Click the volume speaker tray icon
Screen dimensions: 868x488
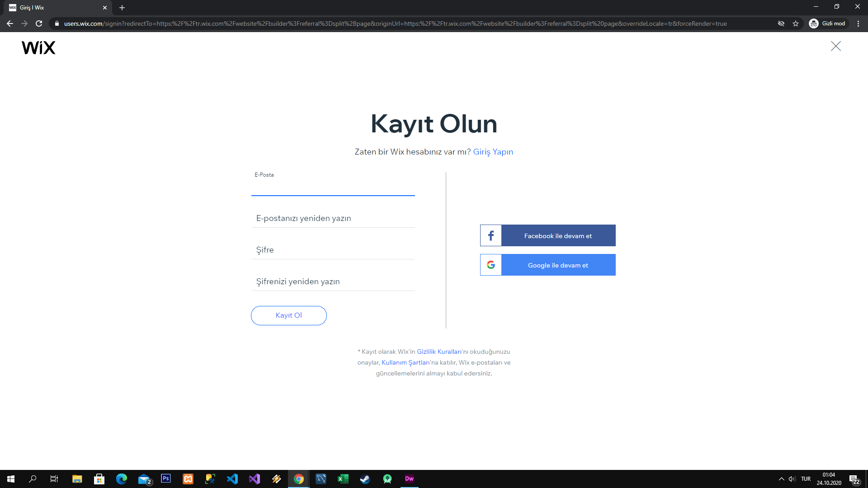pos(792,479)
